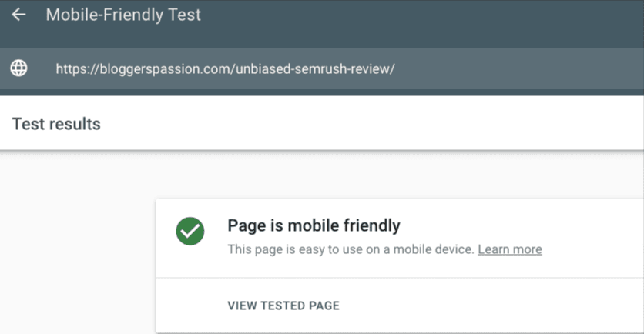Image resolution: width=644 pixels, height=334 pixels.
Task: Click the empty card area right of VIEW TESTED PAGE
Action: (488, 306)
